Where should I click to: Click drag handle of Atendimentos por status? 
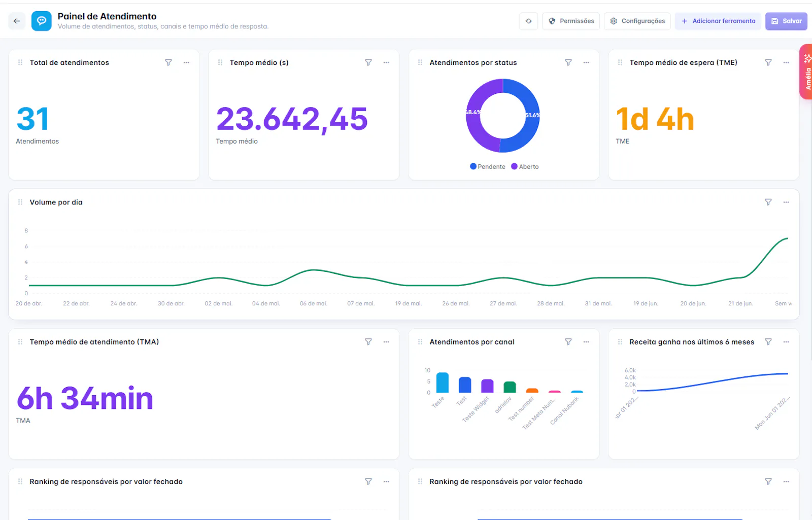[420, 62]
